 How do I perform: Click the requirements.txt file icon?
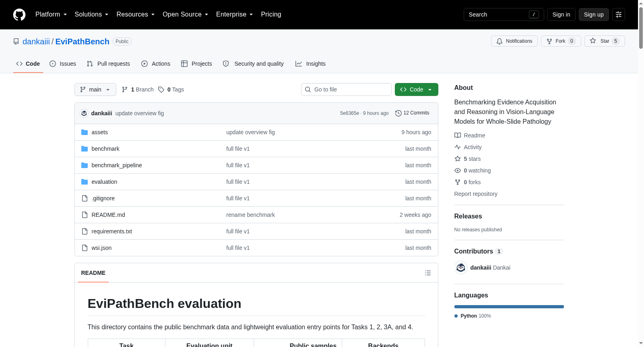tap(85, 231)
